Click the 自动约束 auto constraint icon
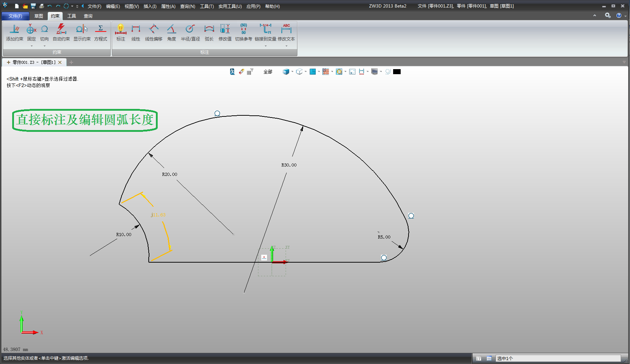The height and width of the screenshot is (364, 630). pos(61,33)
